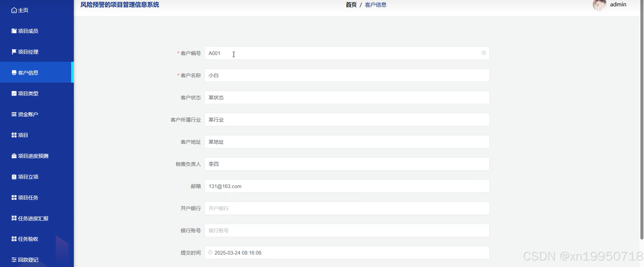Screen dimensions: 644x267
Task: Click the grid icon for 项目任务
Action: 14,197
